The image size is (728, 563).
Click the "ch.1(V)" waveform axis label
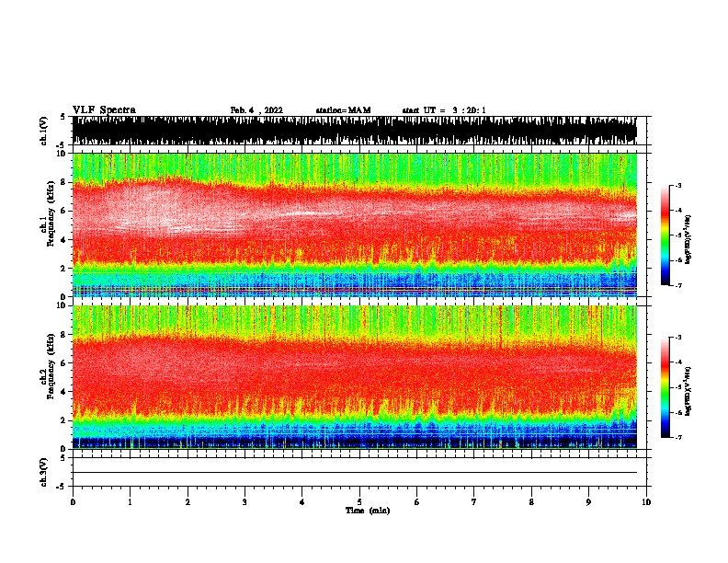pyautogui.click(x=43, y=131)
